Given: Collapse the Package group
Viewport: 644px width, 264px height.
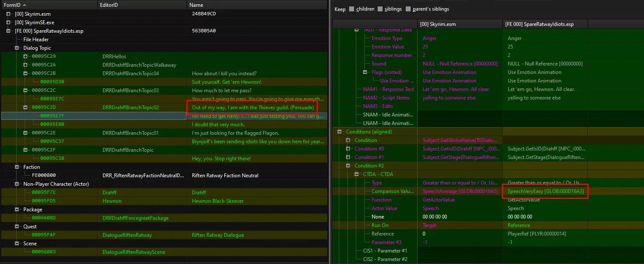Looking at the screenshot, I should click(17, 210).
